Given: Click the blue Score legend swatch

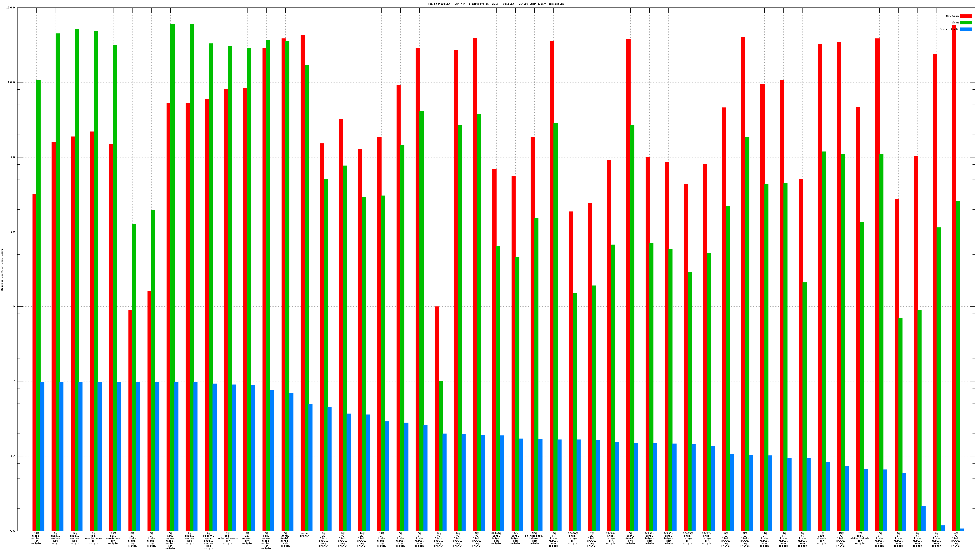Looking at the screenshot, I should [x=966, y=29].
